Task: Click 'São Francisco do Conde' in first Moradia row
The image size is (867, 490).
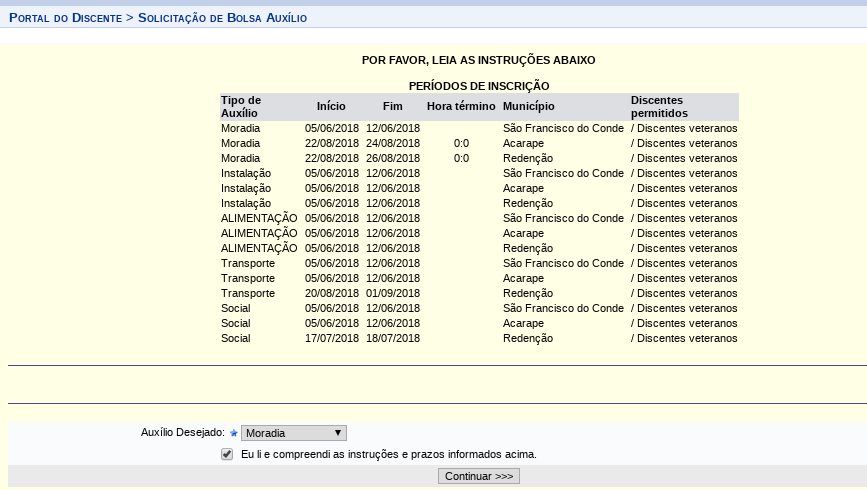Action: click(563, 128)
